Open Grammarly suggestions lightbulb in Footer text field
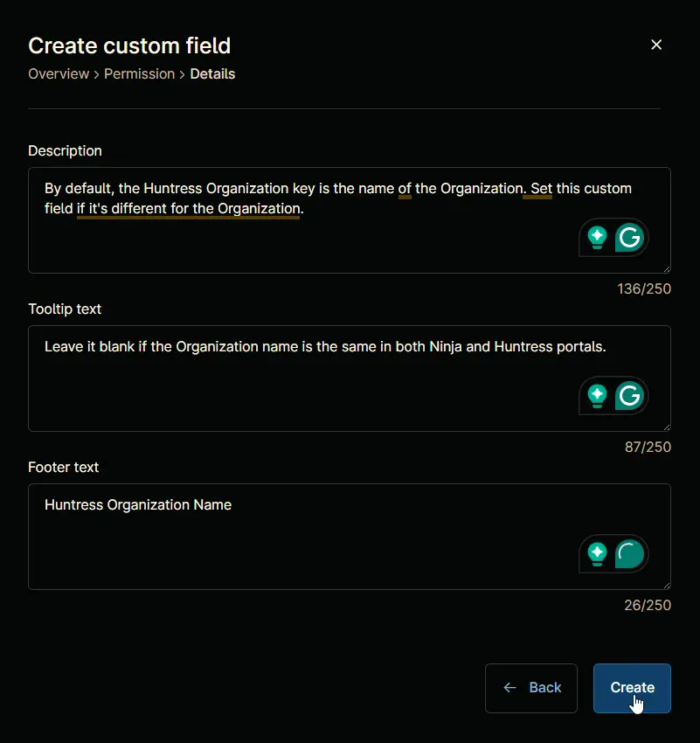Screen dimensions: 700x743 click(597, 553)
